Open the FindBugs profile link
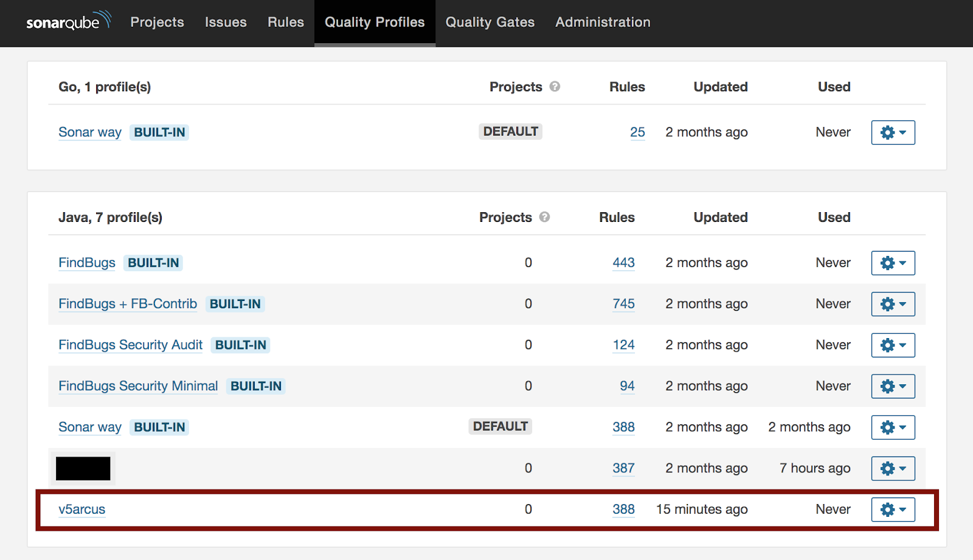Viewport: 973px width, 560px height. coord(87,263)
